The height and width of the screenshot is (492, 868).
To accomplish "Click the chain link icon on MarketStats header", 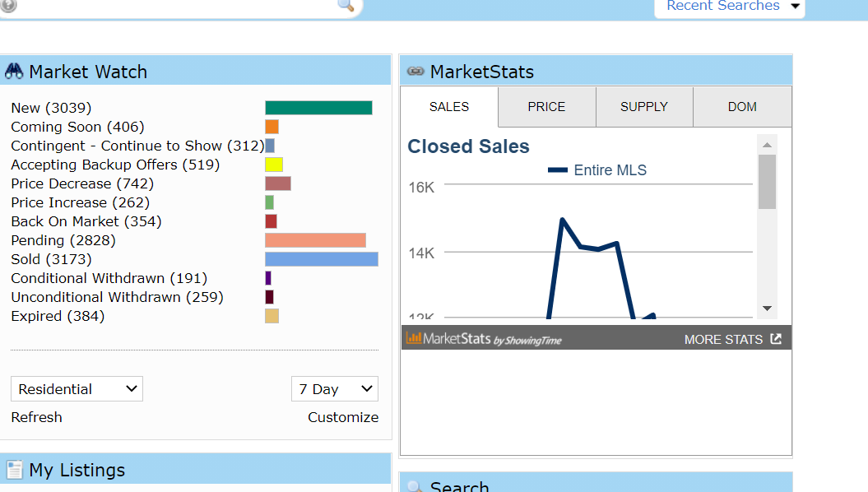I will 415,70.
